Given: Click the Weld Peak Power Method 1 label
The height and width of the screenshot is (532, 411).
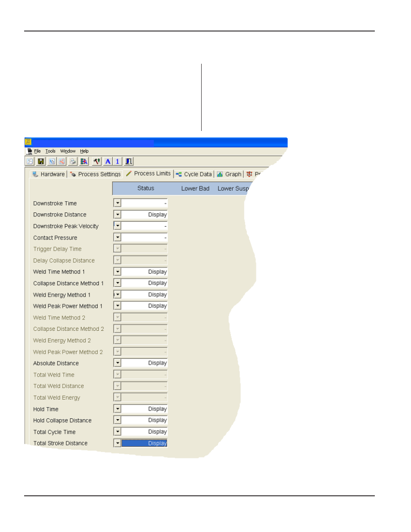Looking at the screenshot, I should (68, 306).
